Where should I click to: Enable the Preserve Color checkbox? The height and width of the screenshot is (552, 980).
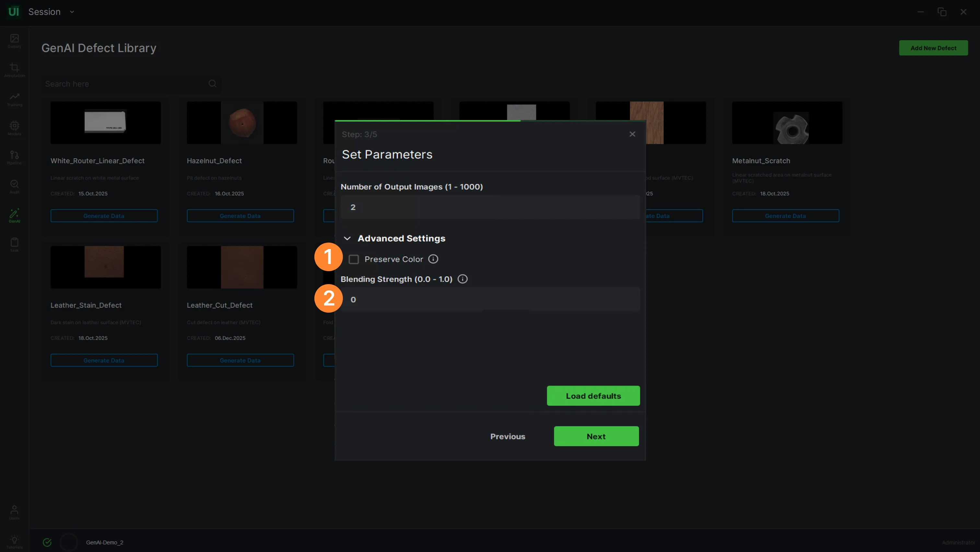click(354, 260)
